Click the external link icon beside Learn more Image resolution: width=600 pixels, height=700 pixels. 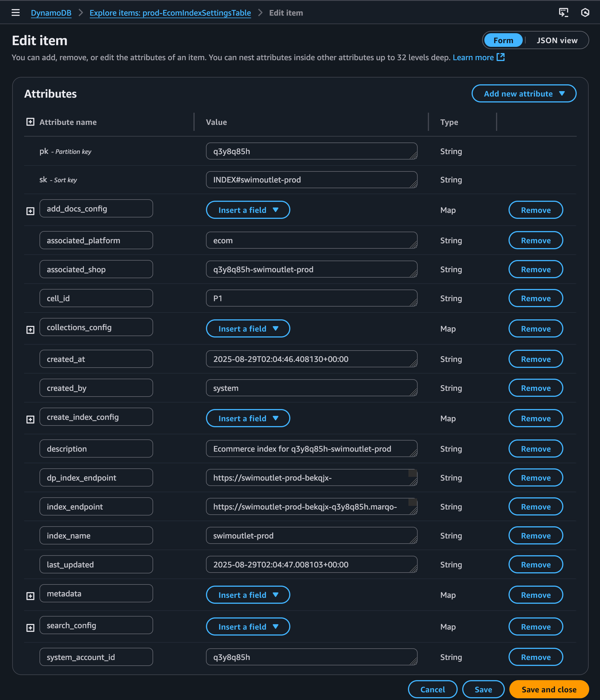point(501,57)
